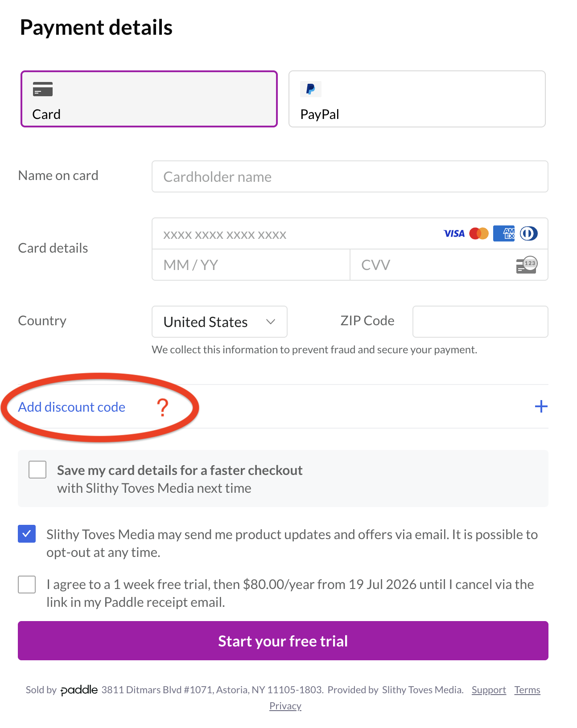The image size is (577, 728).
Task: Click the Add discount code link
Action: (72, 407)
